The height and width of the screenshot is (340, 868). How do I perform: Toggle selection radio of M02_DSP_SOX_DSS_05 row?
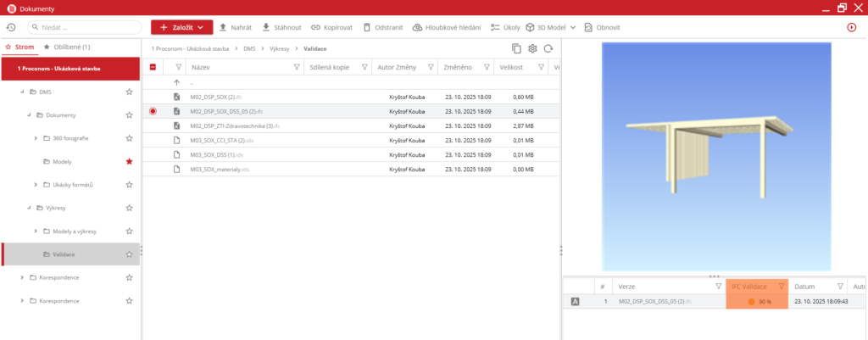(x=153, y=111)
